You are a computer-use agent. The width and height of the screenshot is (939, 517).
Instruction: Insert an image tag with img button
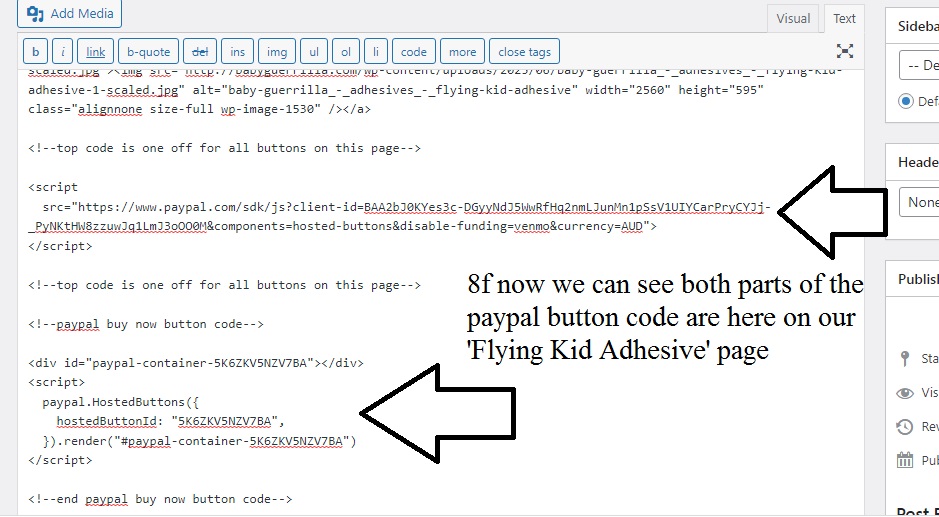[x=277, y=52]
